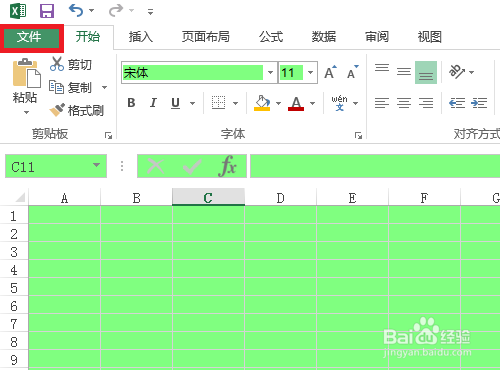
Task: Click the wén phonetic guide icon
Action: click(x=339, y=103)
